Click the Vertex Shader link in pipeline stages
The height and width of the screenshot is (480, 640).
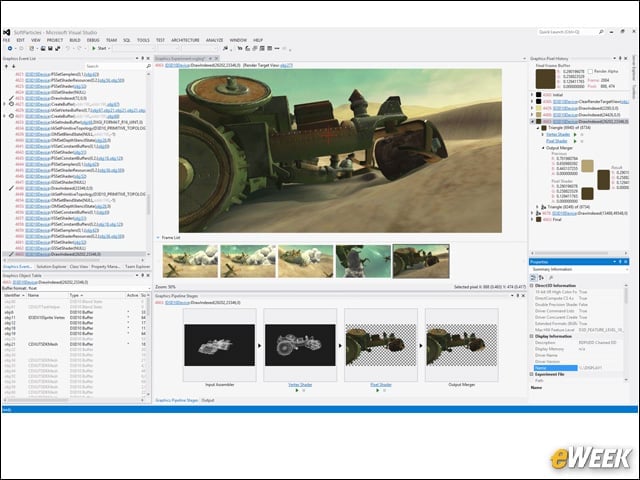pos(300,385)
